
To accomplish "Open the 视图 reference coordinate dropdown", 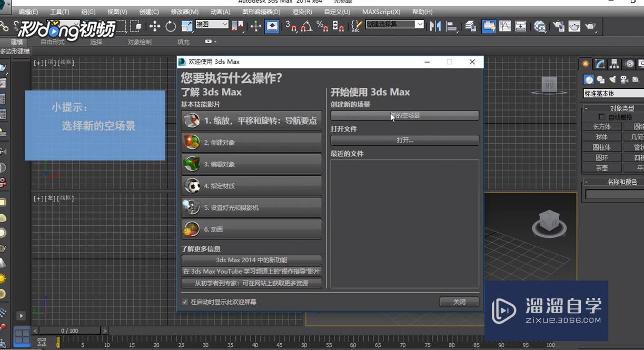I will click(x=212, y=24).
